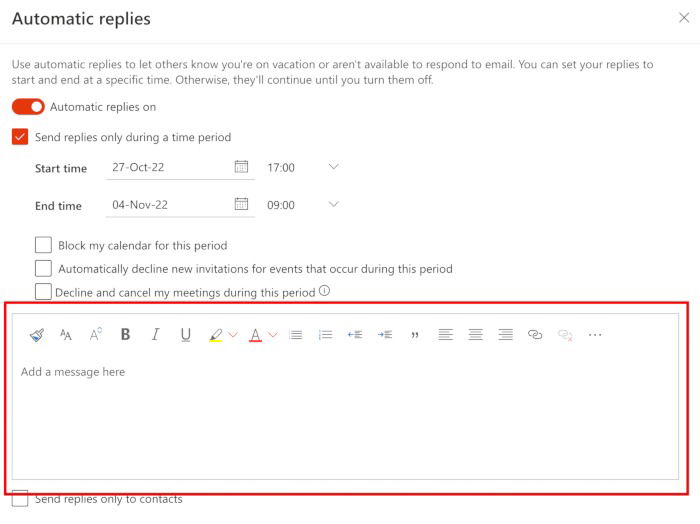Toggle bold formatting
This screenshot has width=700, height=524.
pyautogui.click(x=126, y=335)
